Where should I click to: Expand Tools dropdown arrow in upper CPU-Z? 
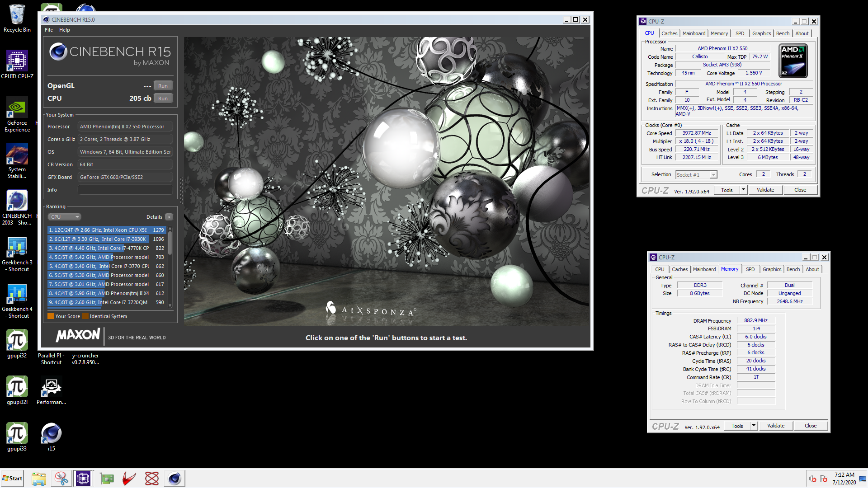point(743,190)
